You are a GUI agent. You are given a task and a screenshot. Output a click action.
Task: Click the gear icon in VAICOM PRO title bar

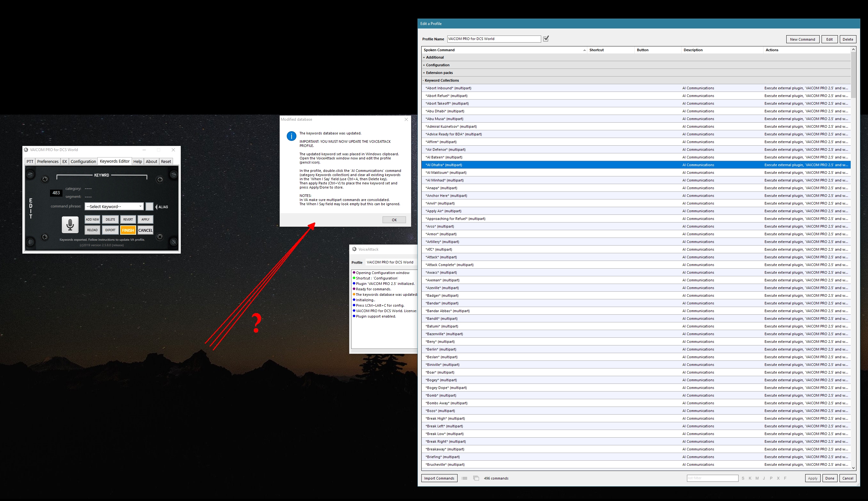[x=26, y=150]
